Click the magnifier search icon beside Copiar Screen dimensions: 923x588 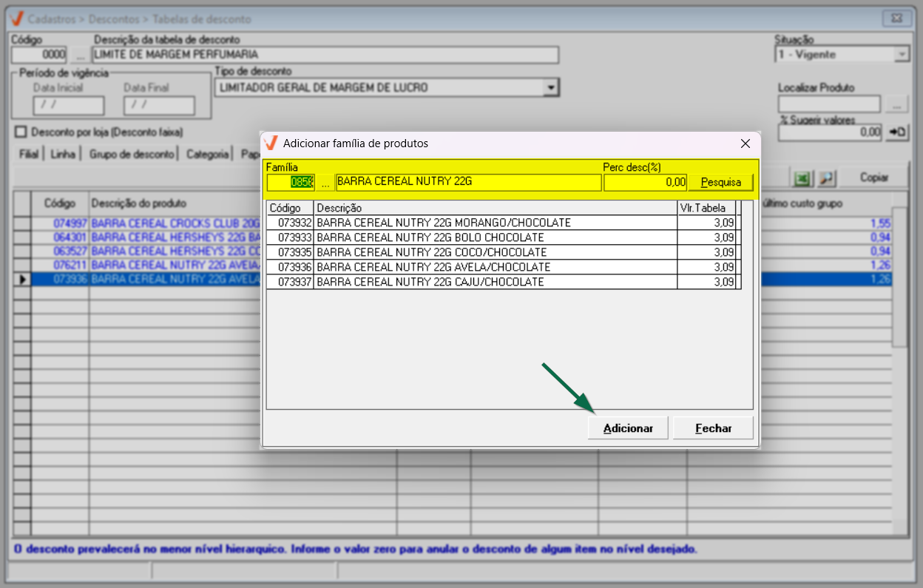pyautogui.click(x=827, y=178)
